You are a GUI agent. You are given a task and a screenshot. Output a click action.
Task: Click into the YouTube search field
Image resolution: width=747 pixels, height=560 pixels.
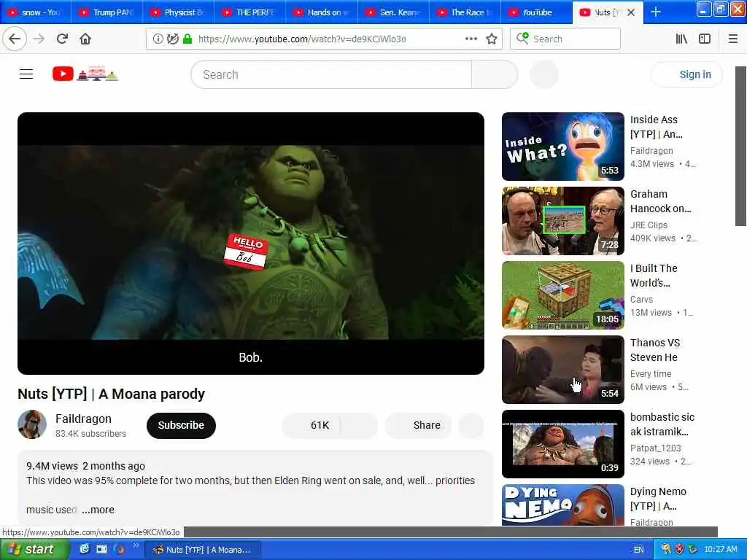pos(332,74)
